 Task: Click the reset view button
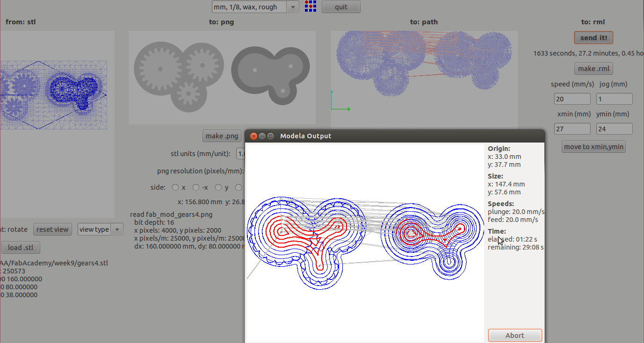pyautogui.click(x=52, y=229)
